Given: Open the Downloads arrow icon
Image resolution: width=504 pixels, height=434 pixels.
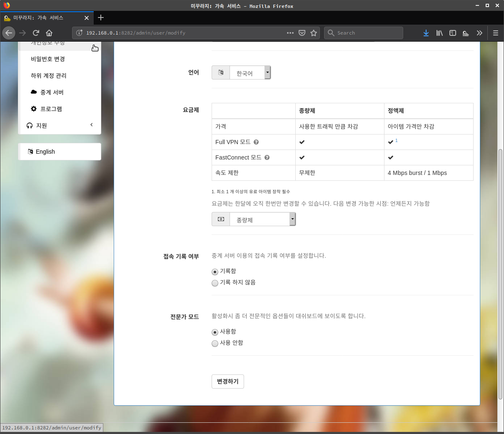Looking at the screenshot, I should click(x=426, y=33).
